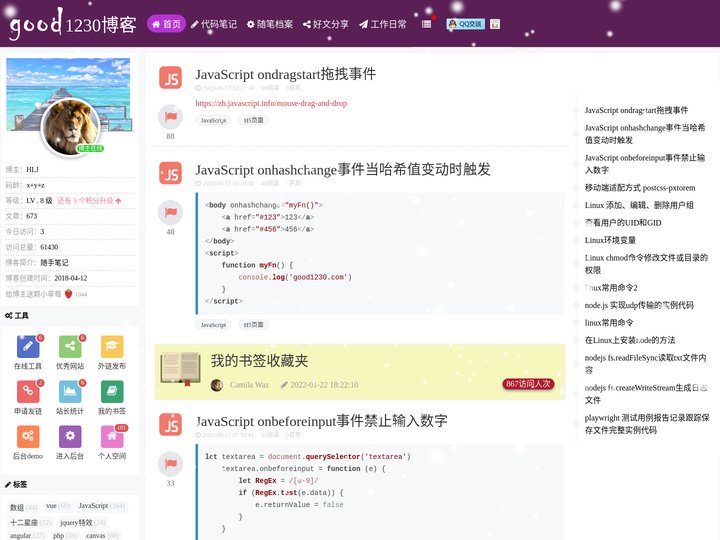
Task: Click JS icon of onhashchange post
Action: [170, 173]
